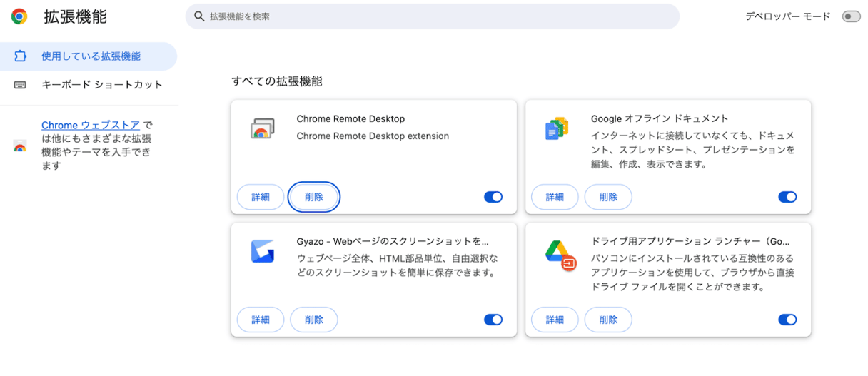Select キーボード ショートカット in sidebar
The height and width of the screenshot is (376, 868).
(x=102, y=85)
